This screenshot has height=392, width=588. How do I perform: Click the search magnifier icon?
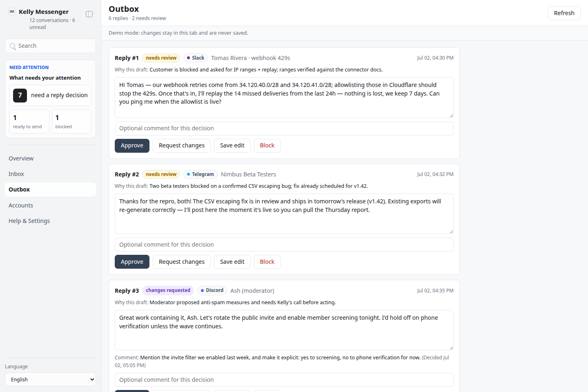(13, 46)
